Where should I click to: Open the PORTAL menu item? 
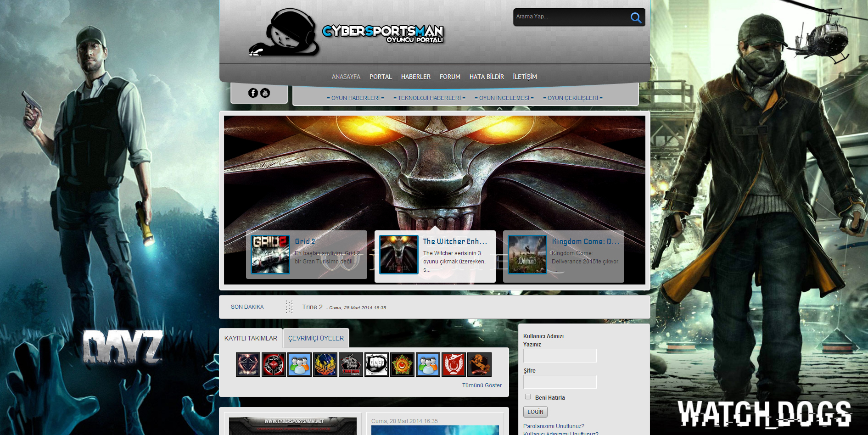[x=381, y=77]
